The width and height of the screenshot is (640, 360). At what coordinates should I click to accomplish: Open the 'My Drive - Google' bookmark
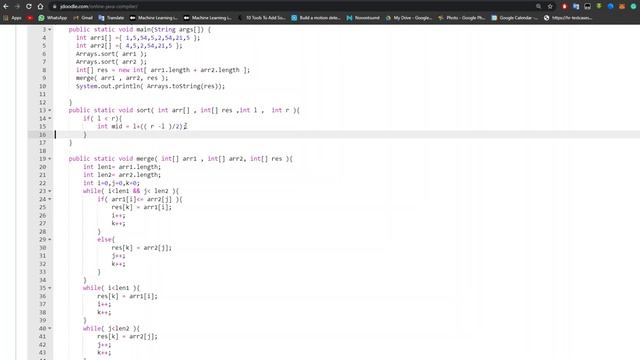409,18
